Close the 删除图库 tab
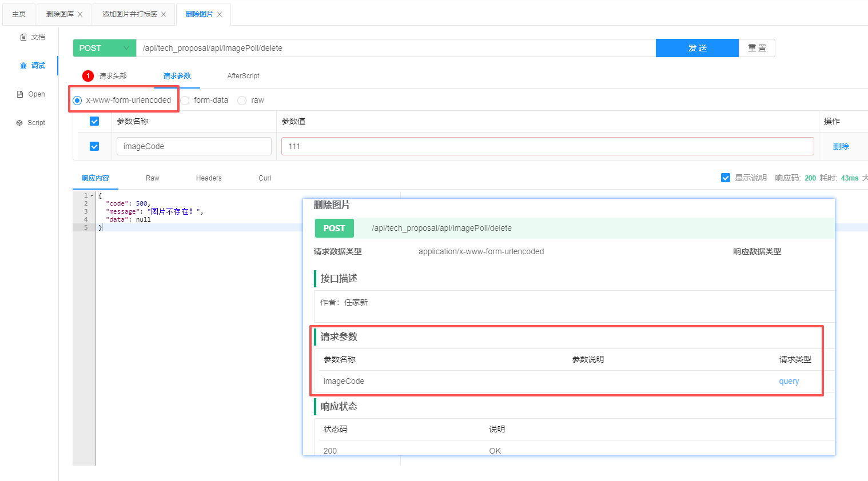The image size is (868, 481). tap(80, 14)
